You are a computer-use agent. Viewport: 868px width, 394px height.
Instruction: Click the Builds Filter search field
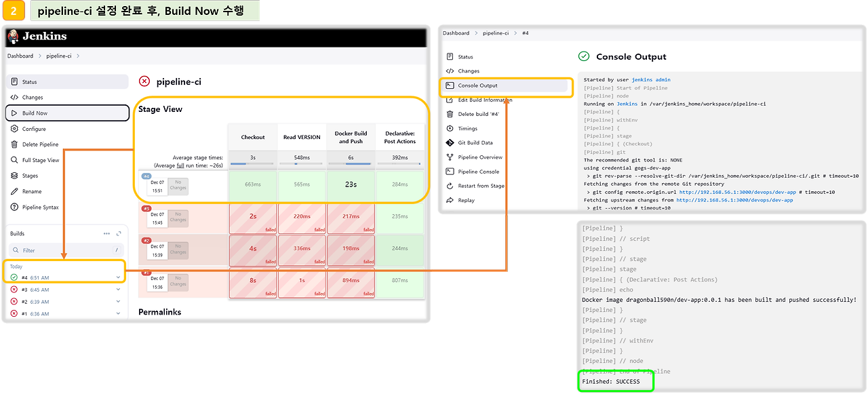(x=66, y=250)
